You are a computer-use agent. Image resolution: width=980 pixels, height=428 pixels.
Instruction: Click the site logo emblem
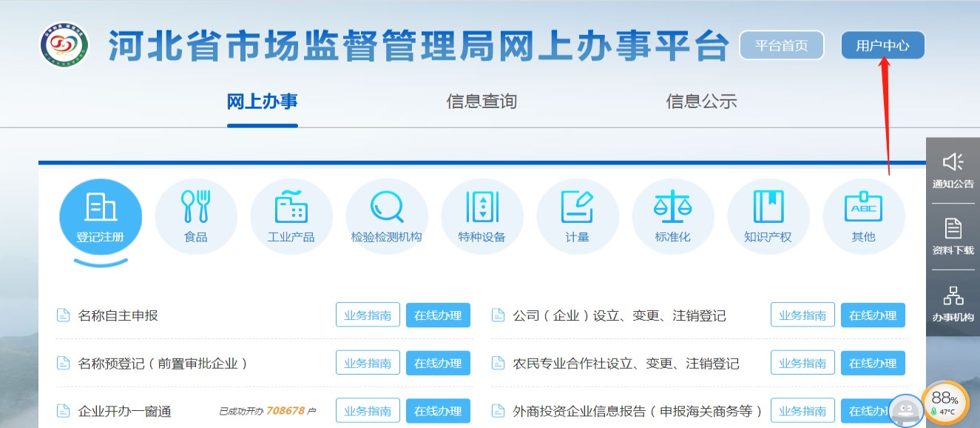click(x=64, y=45)
